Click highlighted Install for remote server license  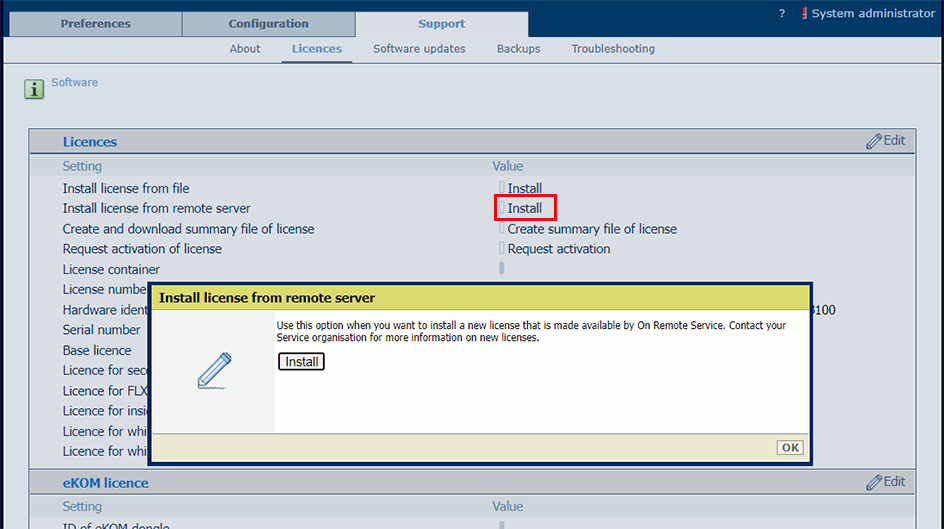click(x=525, y=208)
